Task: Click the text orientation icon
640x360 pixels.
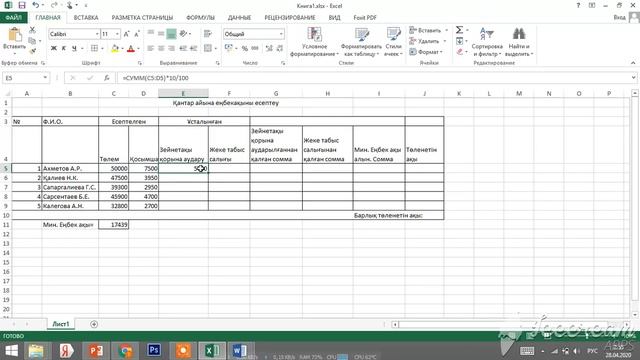Action: click(x=183, y=34)
